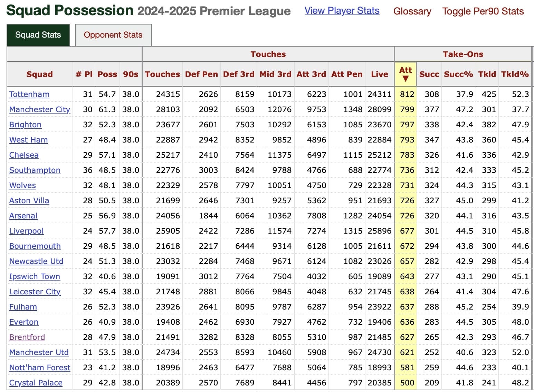The width and height of the screenshot is (534, 392).
Task: Select Manchester Utd's 8593 Def 3rd cell
Action: pyautogui.click(x=239, y=352)
